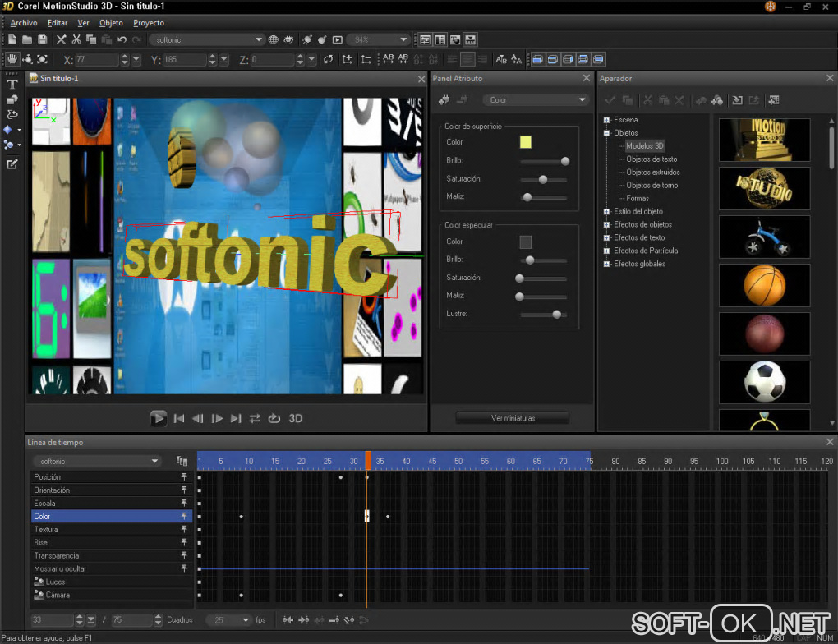
Task: Open the Proyecto menu
Action: point(149,23)
